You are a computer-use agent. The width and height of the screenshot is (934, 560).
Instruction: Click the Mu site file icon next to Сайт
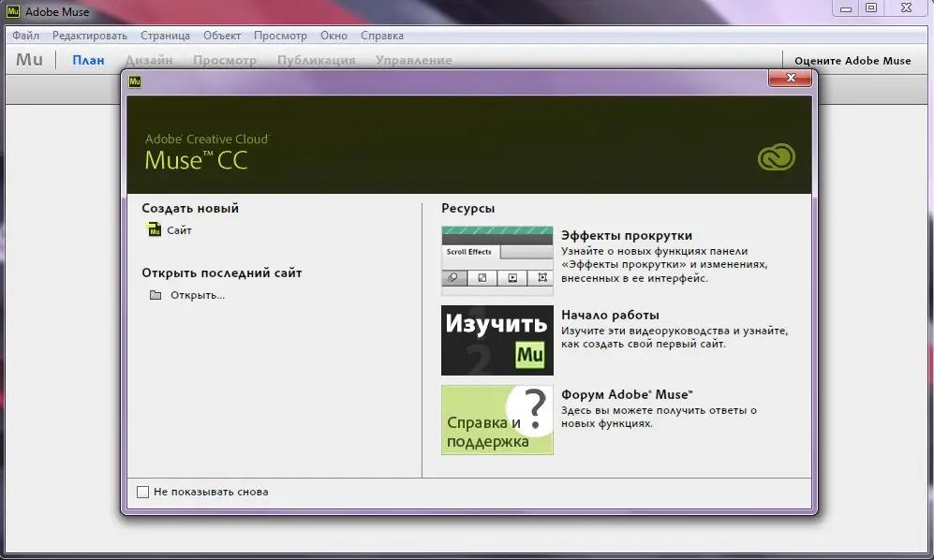[155, 229]
